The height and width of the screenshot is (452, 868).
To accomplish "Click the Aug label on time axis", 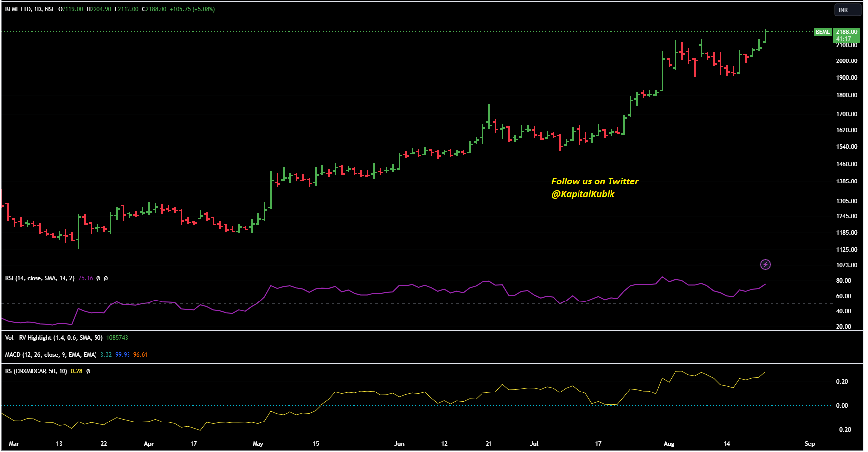I will (x=669, y=444).
